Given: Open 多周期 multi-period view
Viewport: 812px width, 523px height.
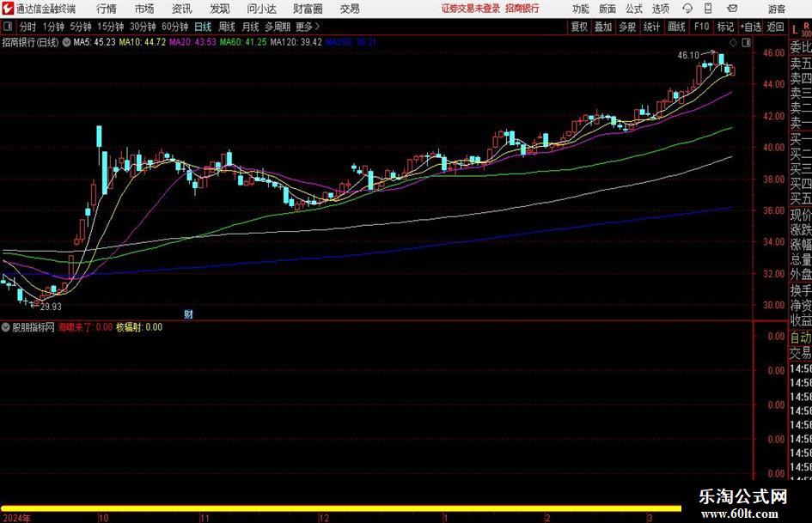Looking at the screenshot, I should (x=278, y=27).
